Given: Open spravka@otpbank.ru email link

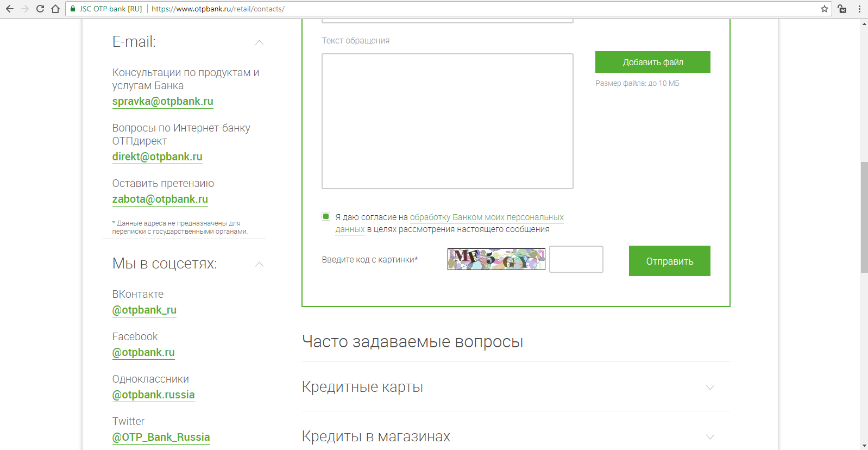Looking at the screenshot, I should pos(162,102).
